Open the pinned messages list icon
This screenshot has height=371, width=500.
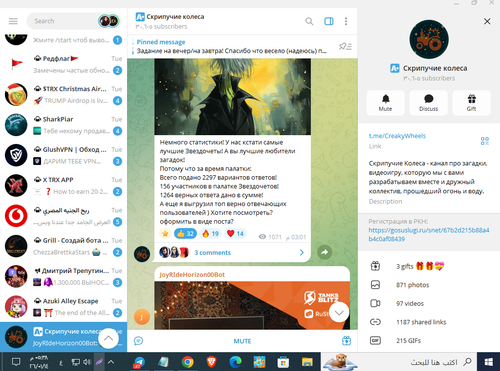click(345, 47)
